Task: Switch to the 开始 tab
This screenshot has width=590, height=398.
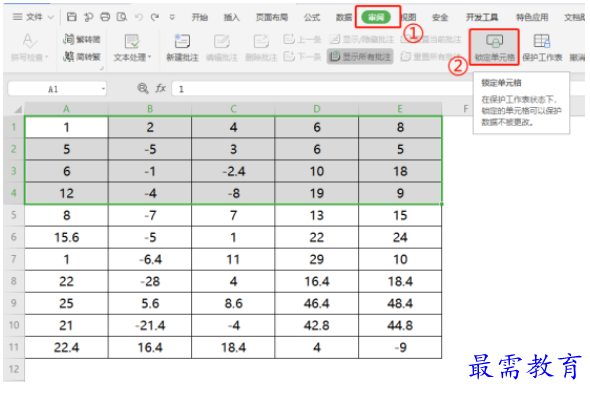Action: pyautogui.click(x=199, y=17)
